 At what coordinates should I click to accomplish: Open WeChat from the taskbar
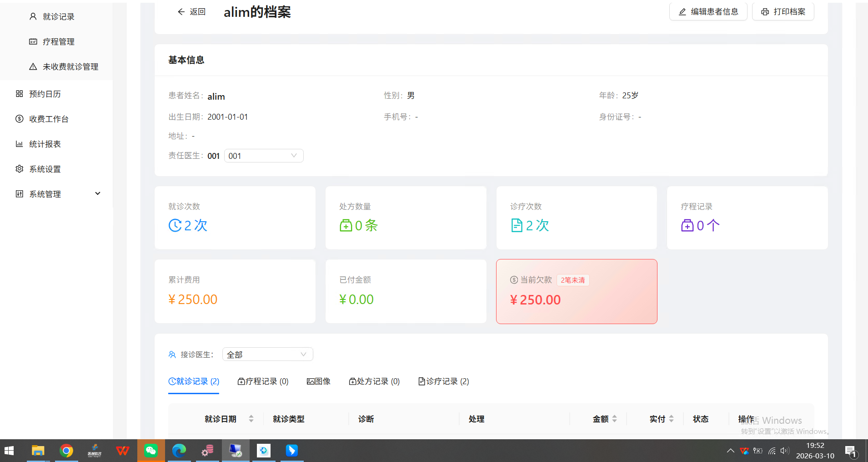151,451
